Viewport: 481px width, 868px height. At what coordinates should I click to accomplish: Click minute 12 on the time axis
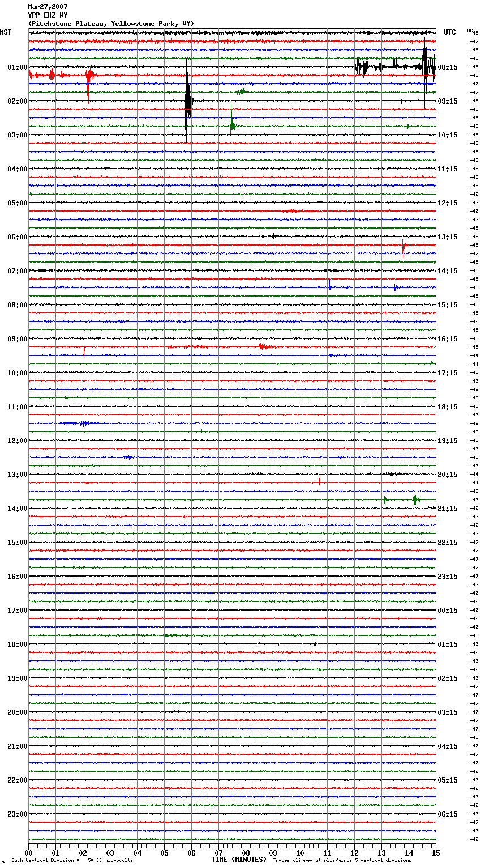tap(354, 853)
